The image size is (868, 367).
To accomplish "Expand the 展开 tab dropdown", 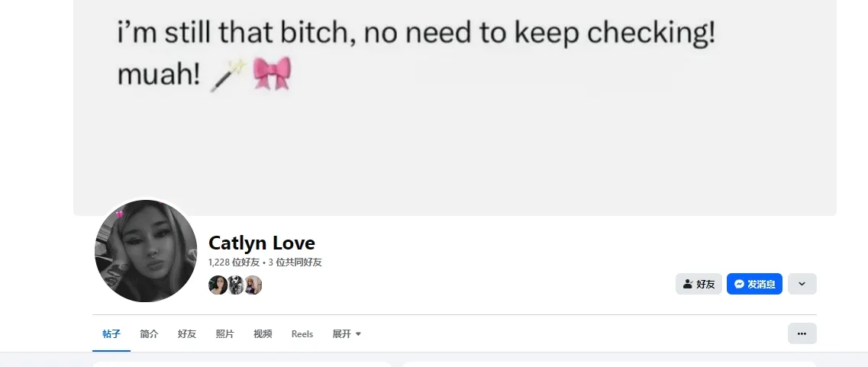I will (347, 334).
